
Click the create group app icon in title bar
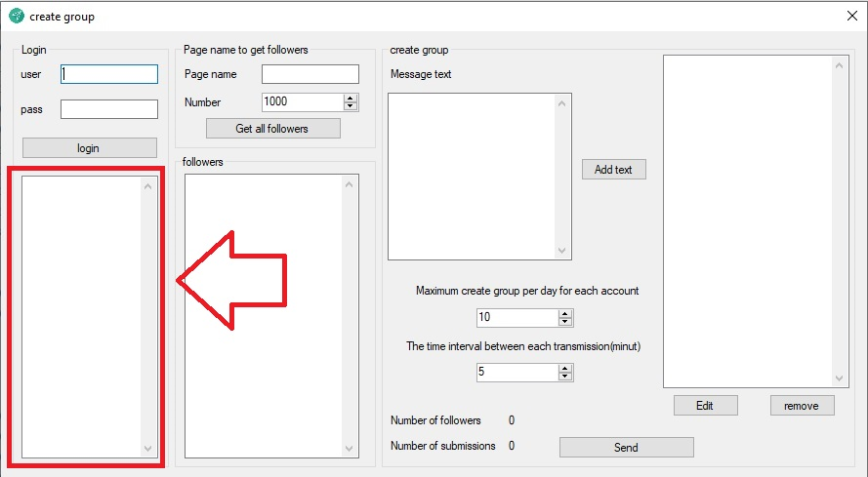16,17
